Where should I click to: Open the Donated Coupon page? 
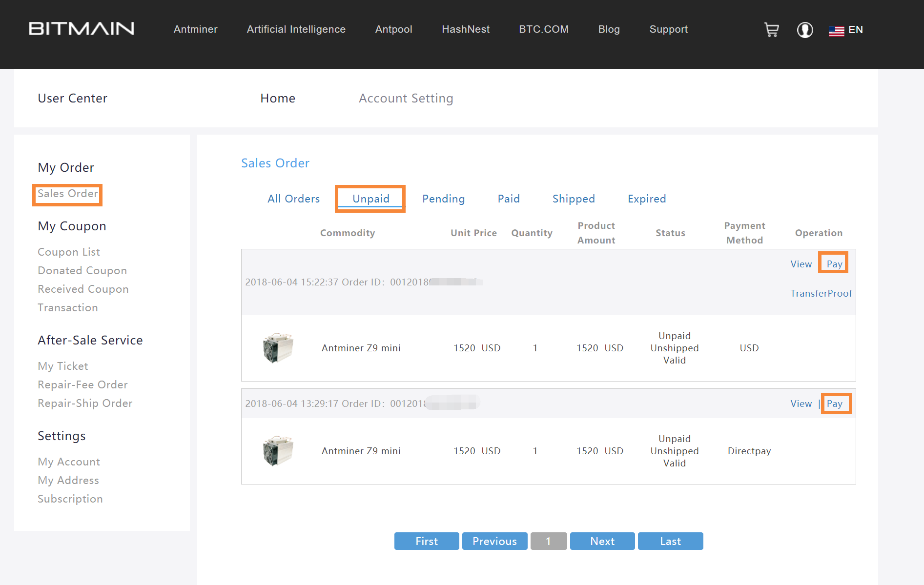[82, 270]
